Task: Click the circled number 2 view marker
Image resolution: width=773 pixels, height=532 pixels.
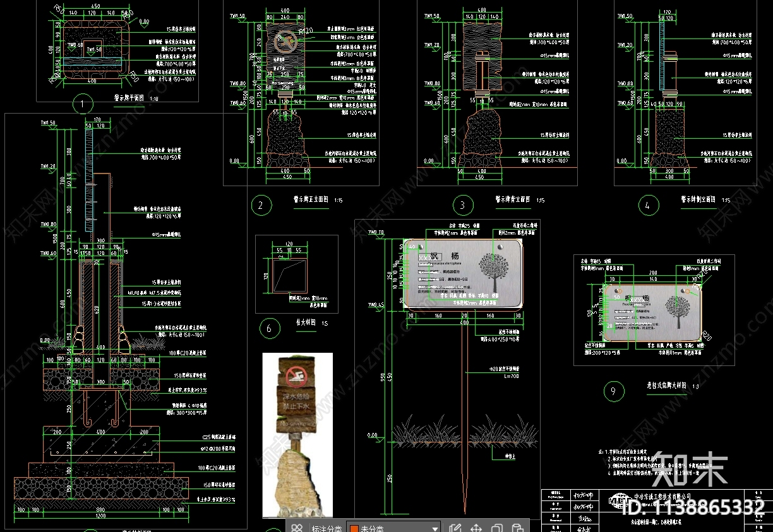Action: click(260, 204)
